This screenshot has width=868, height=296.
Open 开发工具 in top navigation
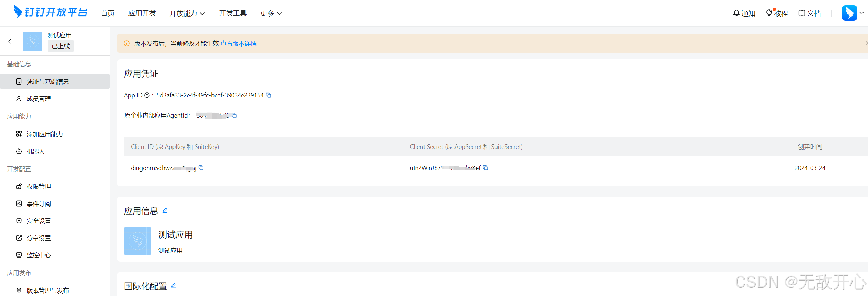pyautogui.click(x=233, y=13)
